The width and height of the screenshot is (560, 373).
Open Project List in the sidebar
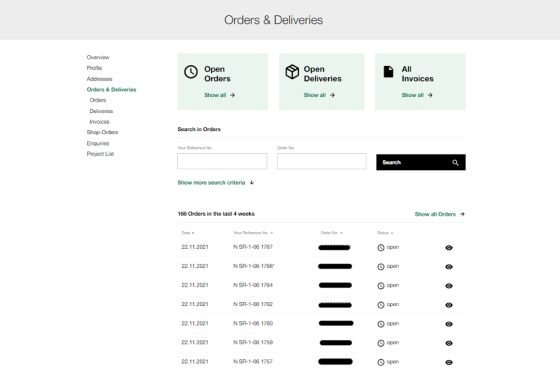click(x=100, y=154)
